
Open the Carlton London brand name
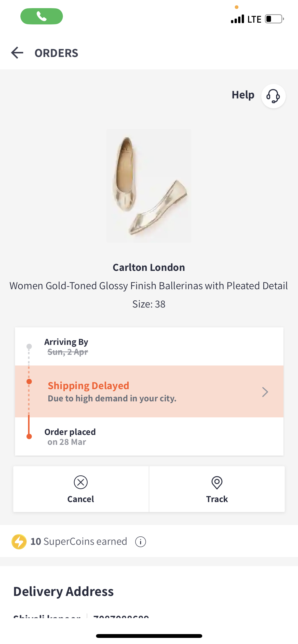tap(149, 268)
